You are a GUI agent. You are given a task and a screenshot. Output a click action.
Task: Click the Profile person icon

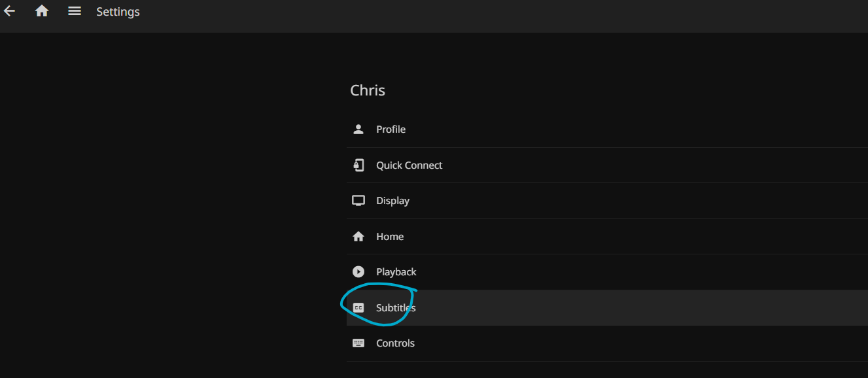[x=358, y=129]
